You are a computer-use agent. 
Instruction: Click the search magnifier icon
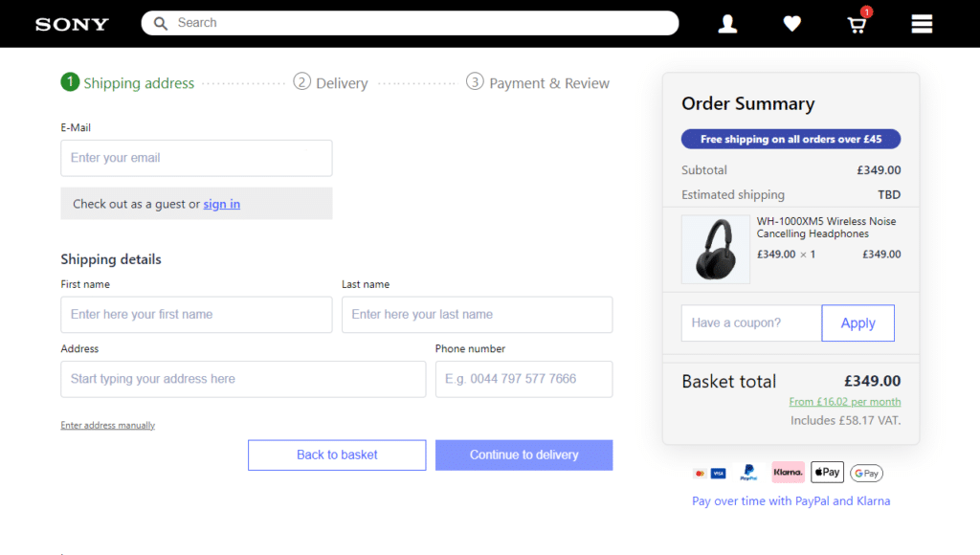tap(161, 23)
